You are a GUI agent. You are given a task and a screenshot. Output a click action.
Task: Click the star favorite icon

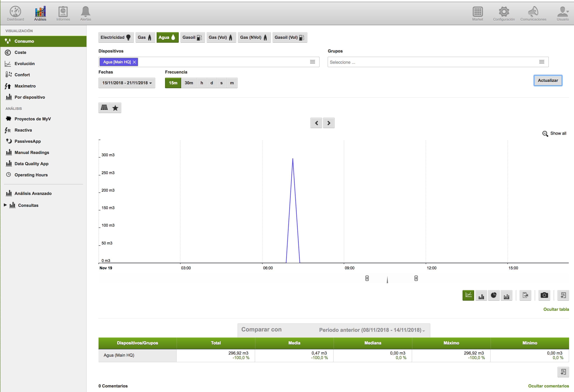point(115,108)
